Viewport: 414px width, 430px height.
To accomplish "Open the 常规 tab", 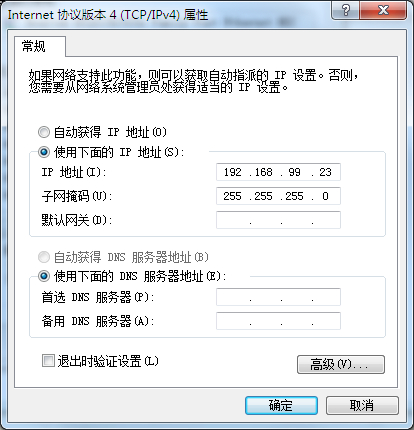I will [x=34, y=46].
